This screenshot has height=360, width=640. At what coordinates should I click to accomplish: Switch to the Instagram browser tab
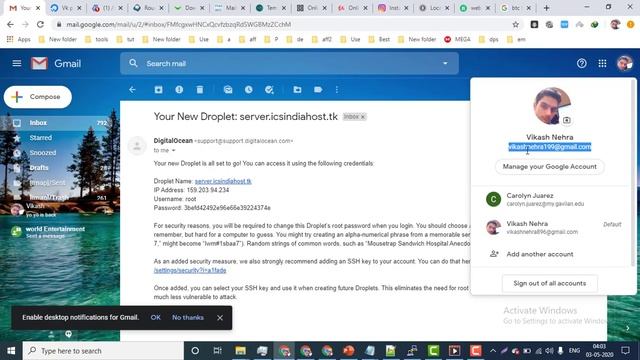coord(392,8)
